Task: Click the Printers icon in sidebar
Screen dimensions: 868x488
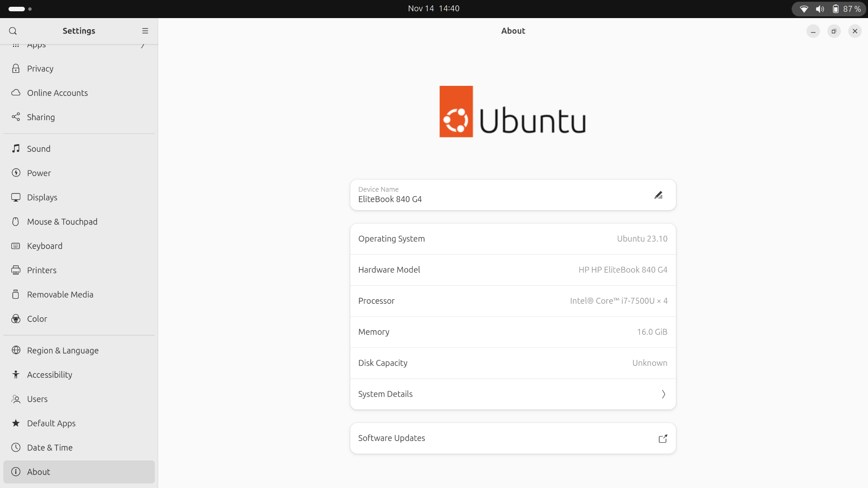Action: click(16, 270)
